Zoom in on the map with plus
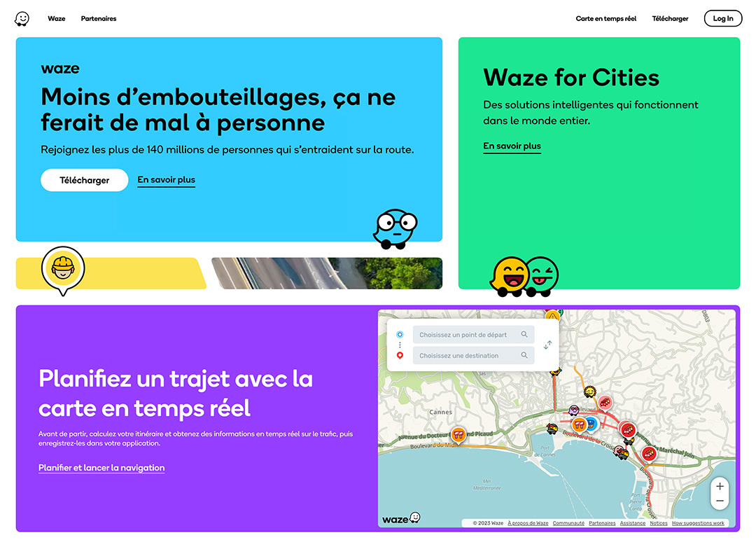This screenshot has height=547, width=756. [720, 486]
